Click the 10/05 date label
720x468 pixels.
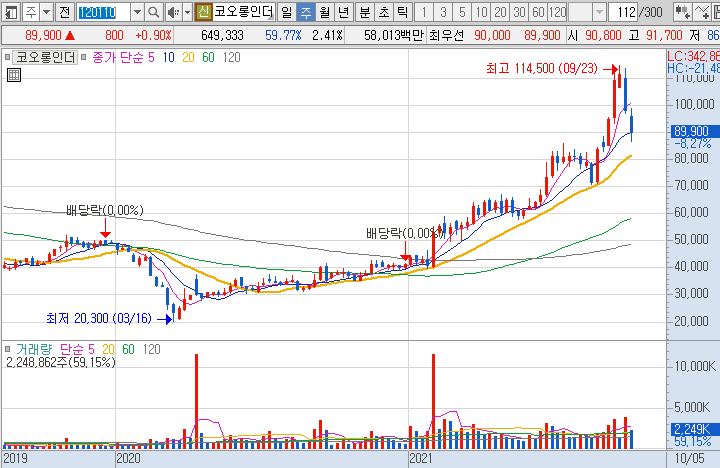coord(689,458)
